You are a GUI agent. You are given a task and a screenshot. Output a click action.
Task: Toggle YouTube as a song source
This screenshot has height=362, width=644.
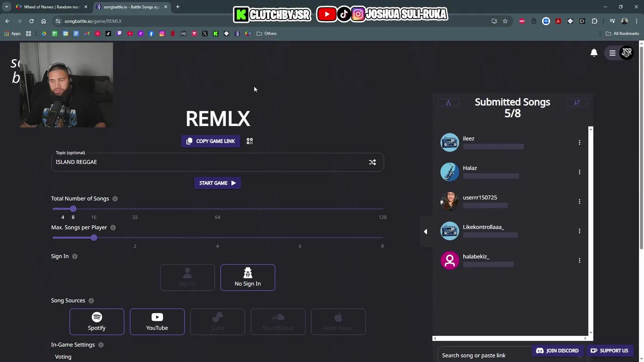pos(157,322)
